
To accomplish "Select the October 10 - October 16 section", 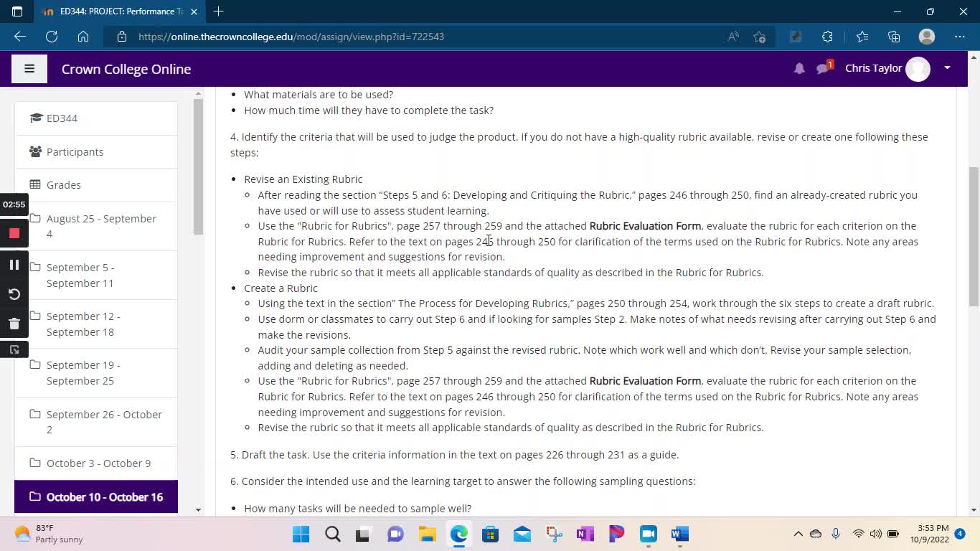I will [96, 496].
